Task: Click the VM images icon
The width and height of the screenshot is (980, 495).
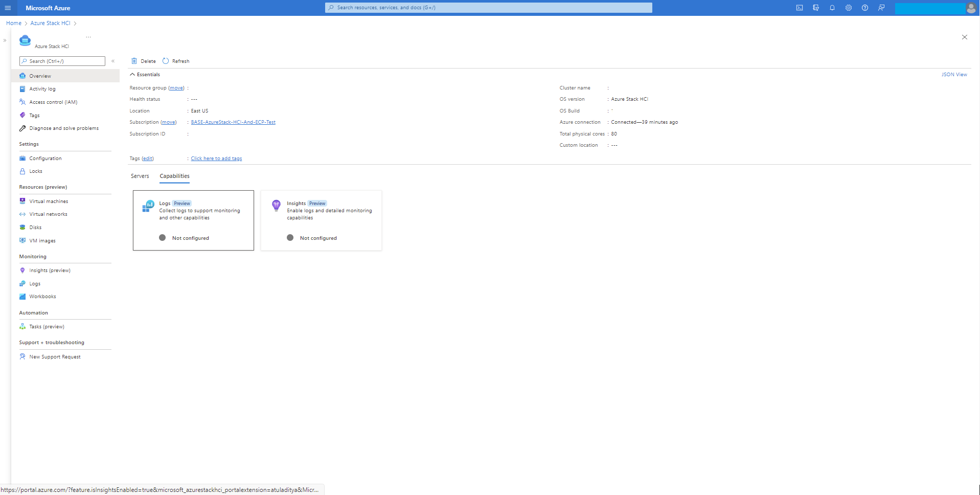Action: [x=22, y=240]
